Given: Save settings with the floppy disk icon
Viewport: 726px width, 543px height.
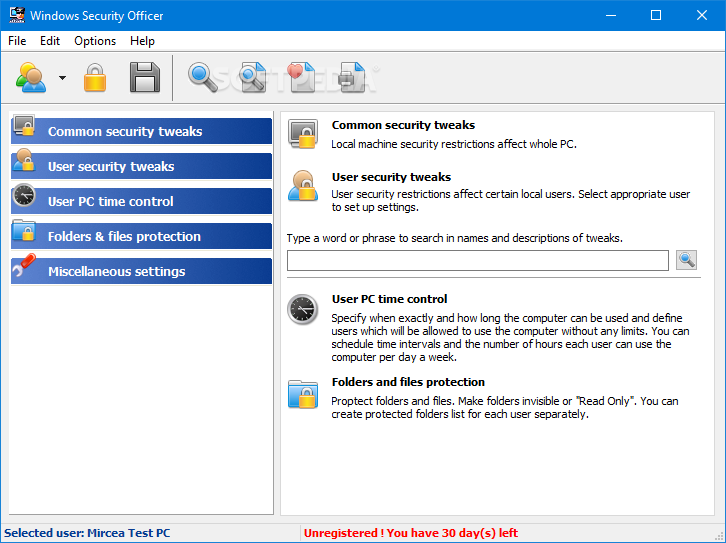Looking at the screenshot, I should (x=144, y=77).
